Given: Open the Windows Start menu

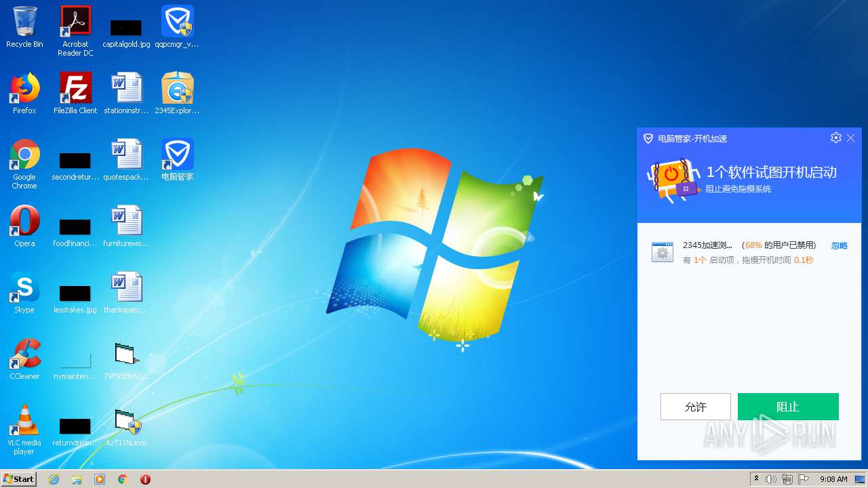Looking at the screenshot, I should click(x=19, y=479).
